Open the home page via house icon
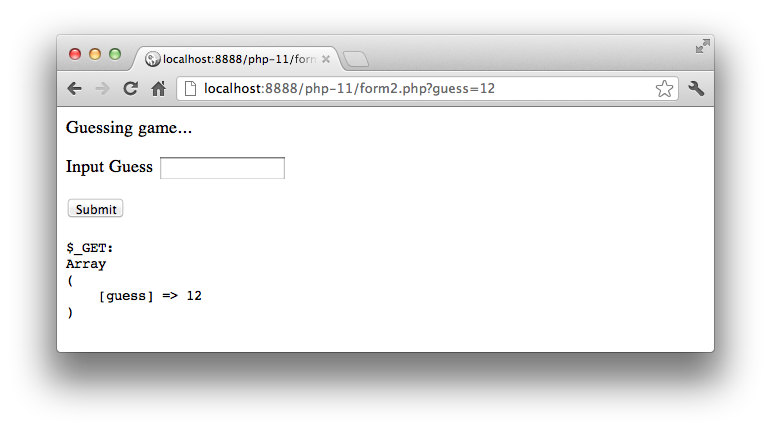 158,88
